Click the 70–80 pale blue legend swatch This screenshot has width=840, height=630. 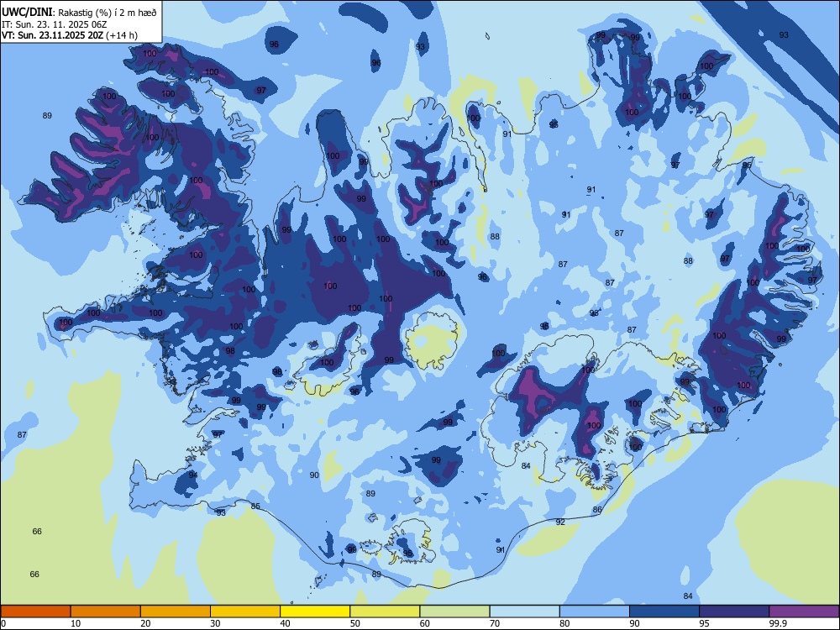tap(525, 612)
